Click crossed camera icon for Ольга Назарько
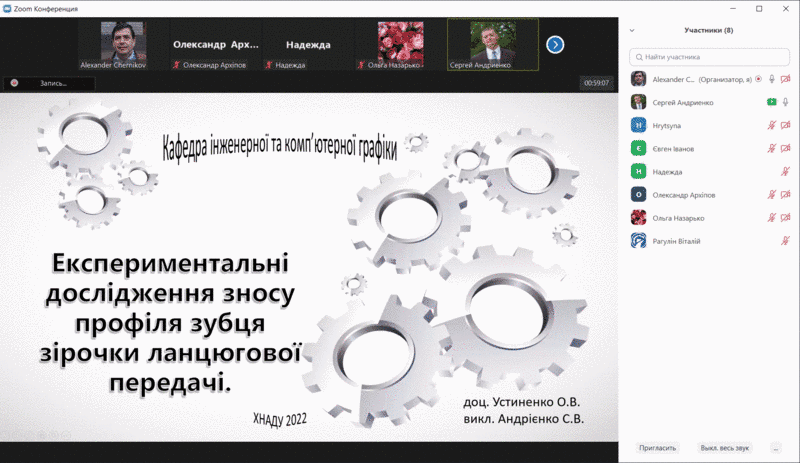 pos(786,217)
